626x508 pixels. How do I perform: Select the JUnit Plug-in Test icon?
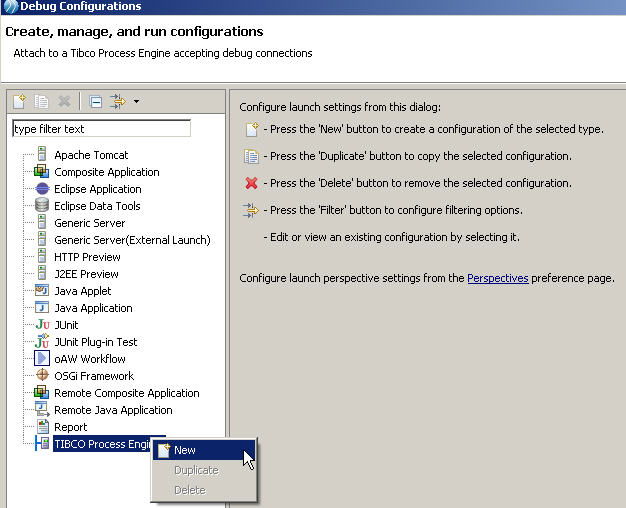click(x=42, y=341)
